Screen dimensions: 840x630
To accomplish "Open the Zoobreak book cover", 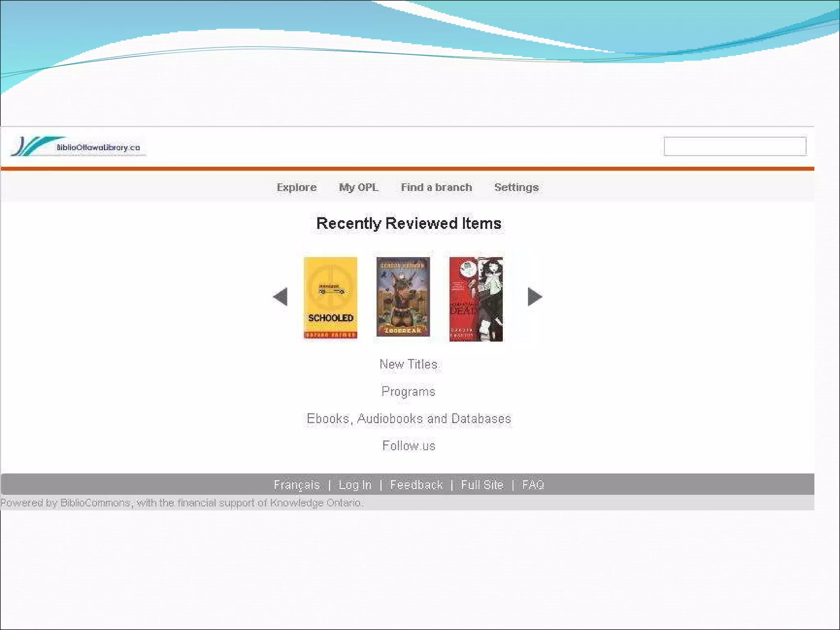I will 403,297.
